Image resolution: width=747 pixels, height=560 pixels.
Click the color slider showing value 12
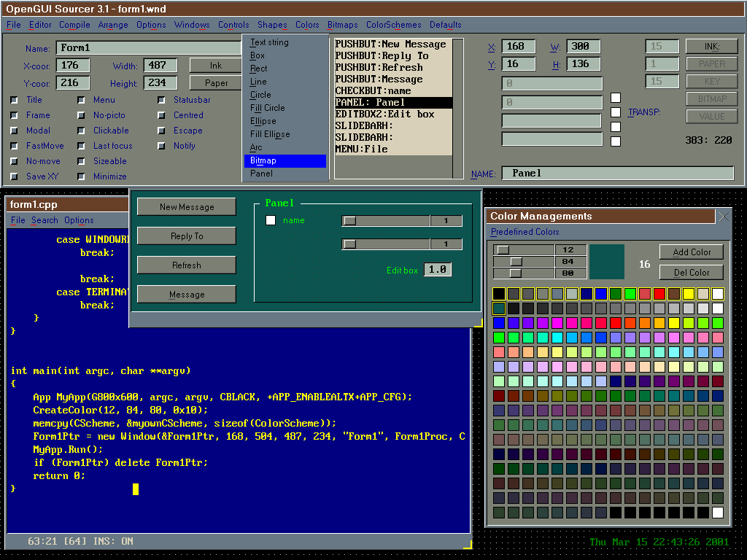(524, 250)
